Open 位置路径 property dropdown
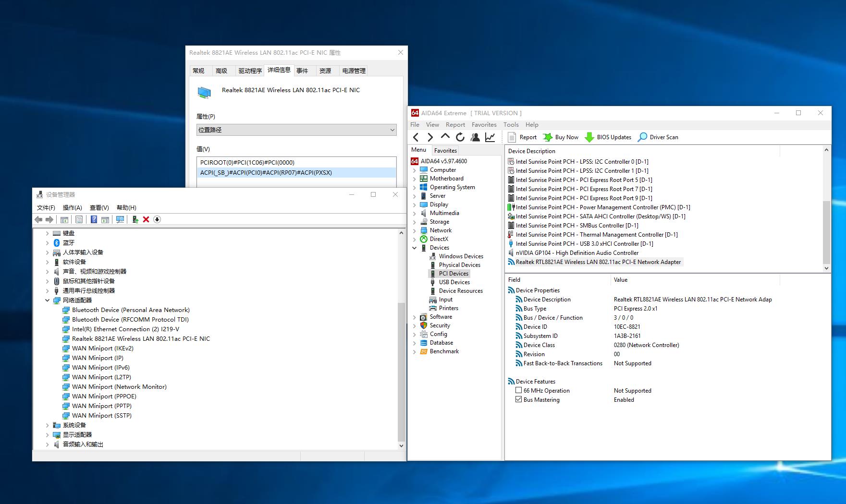846x504 pixels. (x=296, y=130)
